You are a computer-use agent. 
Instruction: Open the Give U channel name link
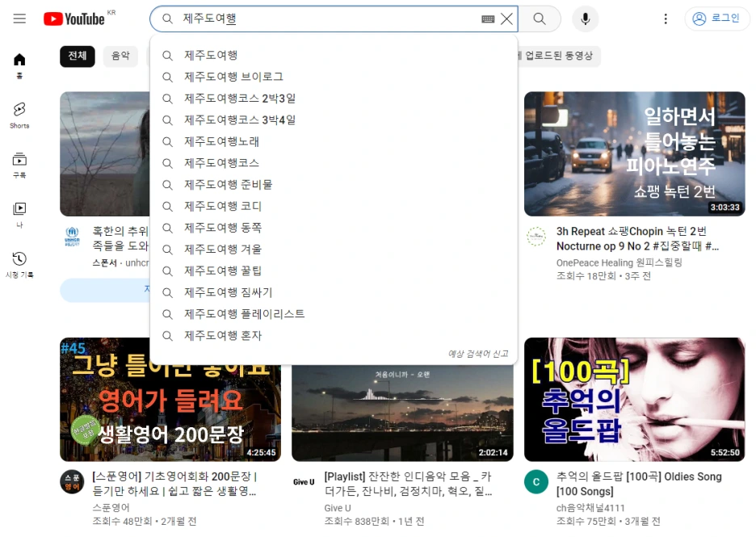pos(338,508)
